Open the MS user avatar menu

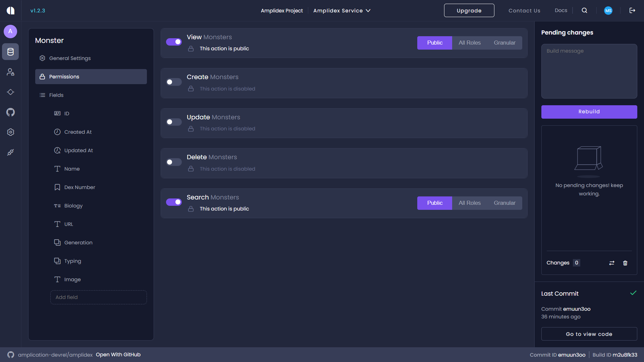[608, 10]
